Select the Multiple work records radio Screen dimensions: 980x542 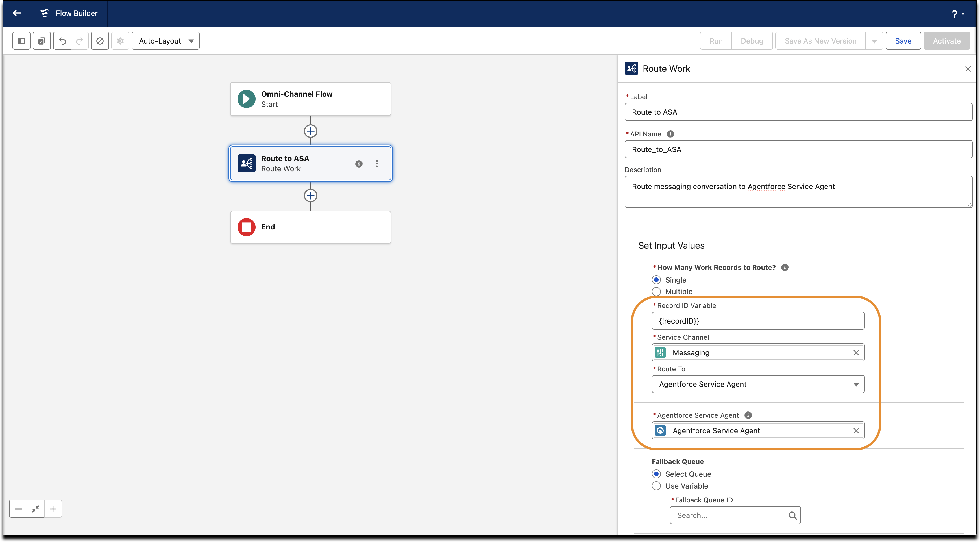click(656, 292)
